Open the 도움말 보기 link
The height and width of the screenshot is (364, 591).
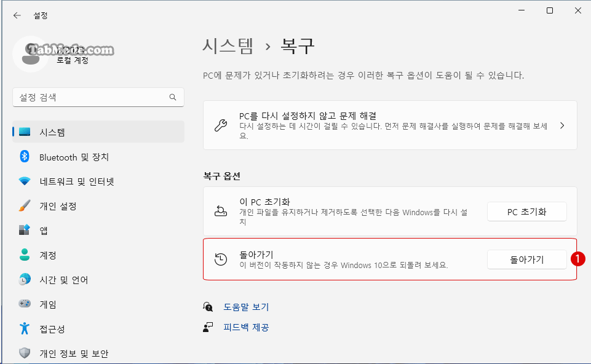click(246, 307)
